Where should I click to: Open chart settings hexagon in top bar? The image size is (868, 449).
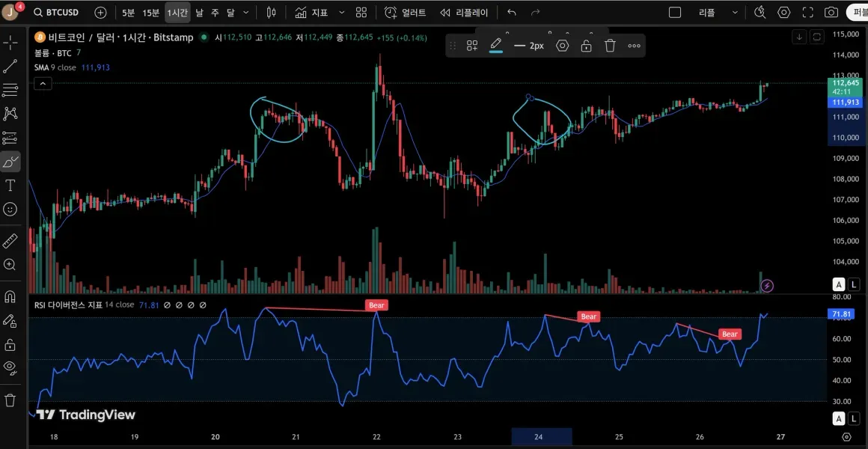tap(784, 12)
